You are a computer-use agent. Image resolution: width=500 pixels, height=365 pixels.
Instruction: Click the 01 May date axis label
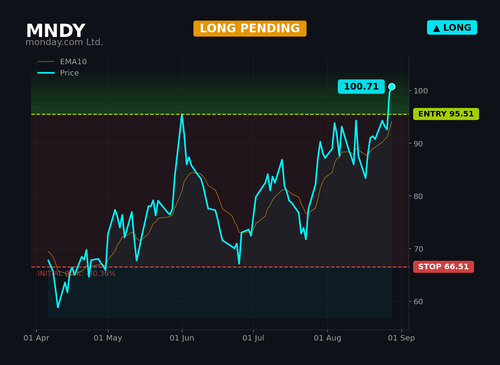tap(108, 338)
